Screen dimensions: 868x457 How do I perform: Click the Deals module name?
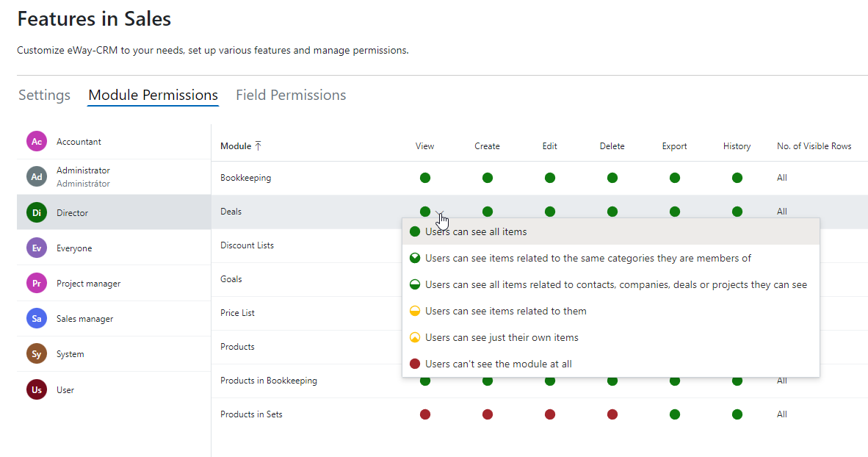[231, 212]
